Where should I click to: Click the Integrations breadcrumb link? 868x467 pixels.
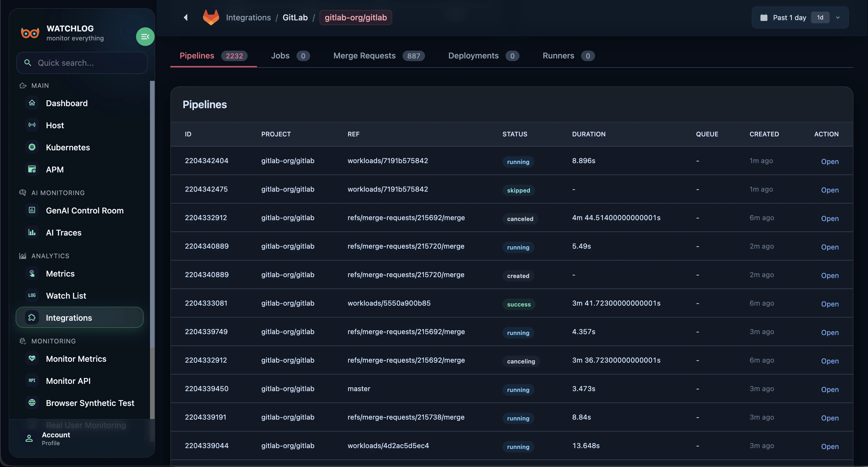[x=248, y=17]
